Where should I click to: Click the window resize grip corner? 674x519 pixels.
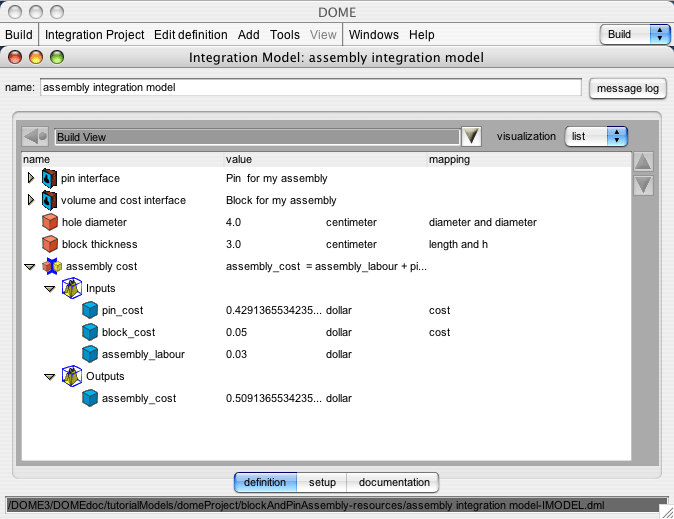click(x=667, y=512)
